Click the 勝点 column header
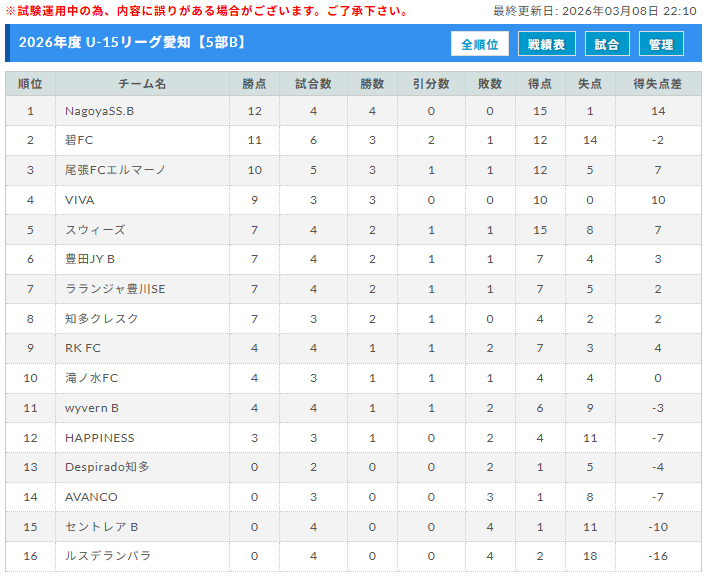 pos(254,84)
